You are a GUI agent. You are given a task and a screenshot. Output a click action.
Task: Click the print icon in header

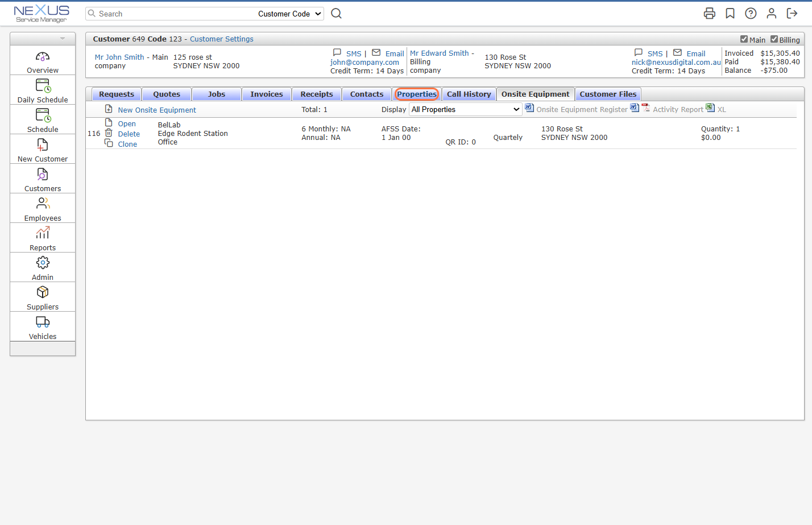pyautogui.click(x=710, y=13)
